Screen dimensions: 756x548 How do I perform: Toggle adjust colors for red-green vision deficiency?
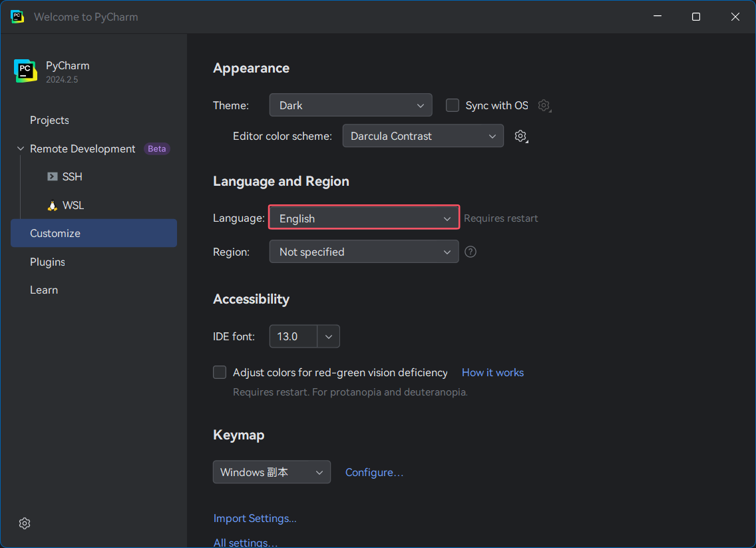pos(220,372)
